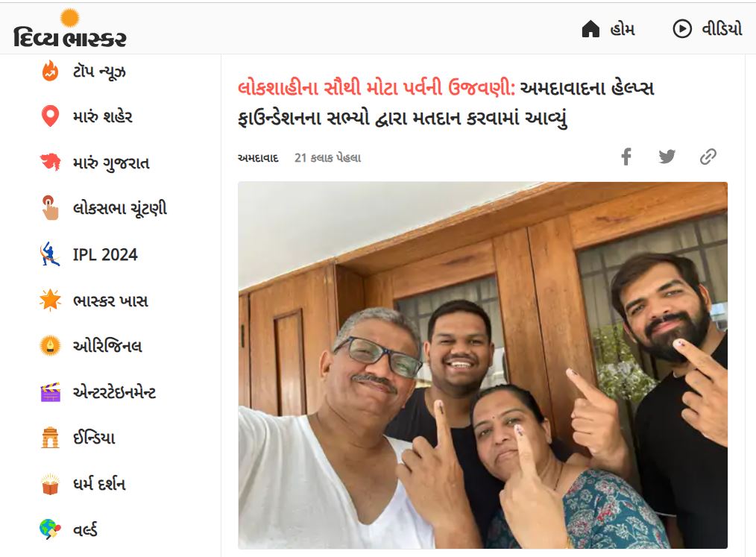The height and width of the screenshot is (557, 756).
Task: Copy article link with chain icon
Action: tap(708, 157)
